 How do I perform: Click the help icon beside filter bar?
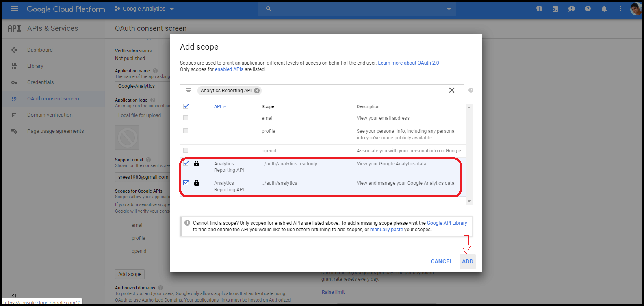471,90
